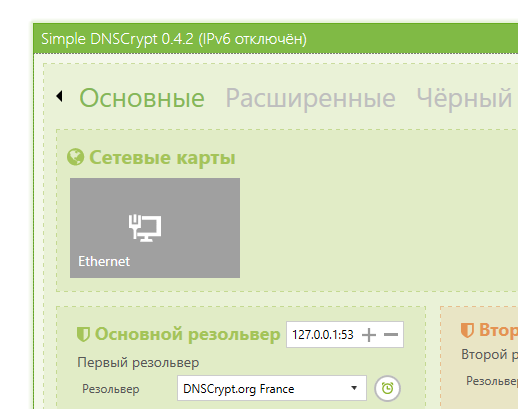This screenshot has height=409, width=518.
Task: Click the Simple DNSCrypt 0.4.2 title bar text
Action: [x=174, y=39]
